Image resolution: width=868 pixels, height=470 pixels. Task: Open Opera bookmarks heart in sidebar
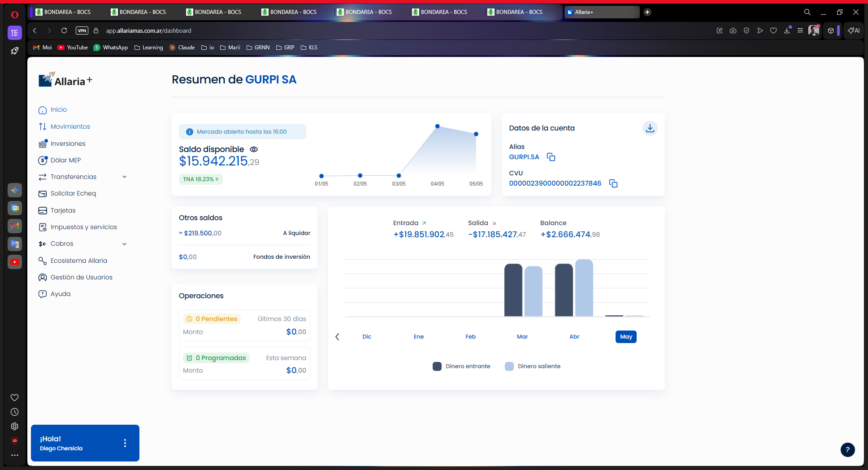coord(15,397)
